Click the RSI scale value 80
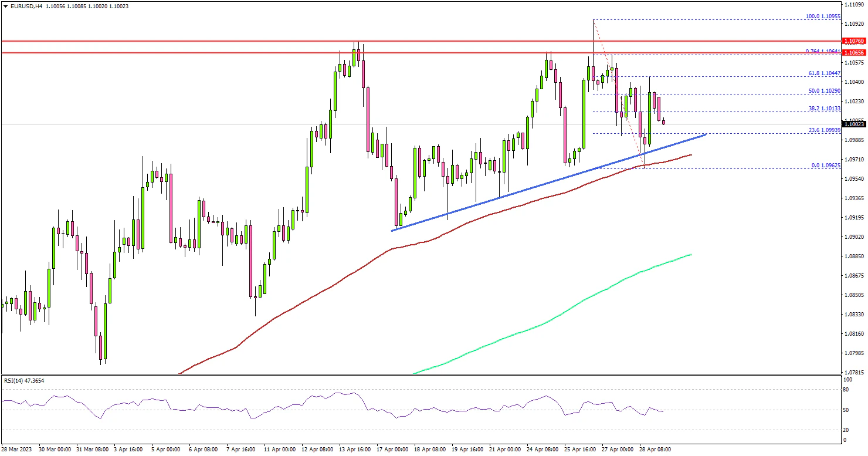The width and height of the screenshot is (868, 456). (x=845, y=389)
